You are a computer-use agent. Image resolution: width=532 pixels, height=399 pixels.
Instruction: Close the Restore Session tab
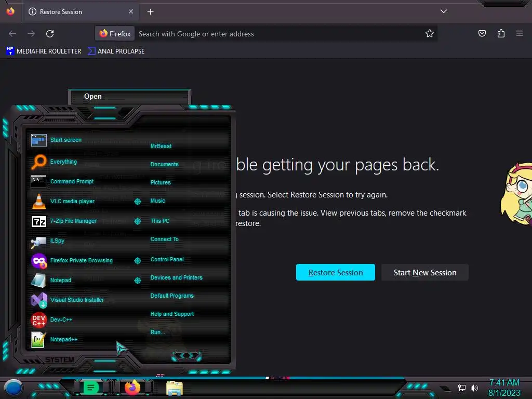click(130, 11)
